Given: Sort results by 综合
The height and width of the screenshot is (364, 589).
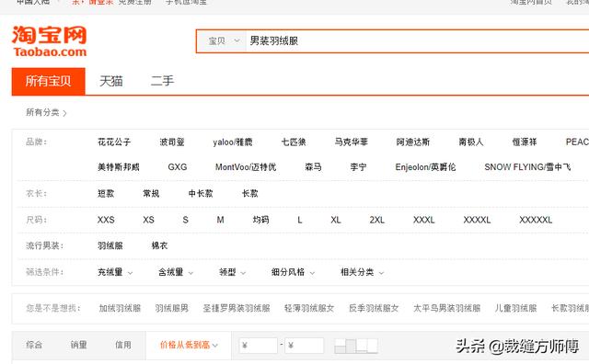Looking at the screenshot, I should (x=34, y=345).
